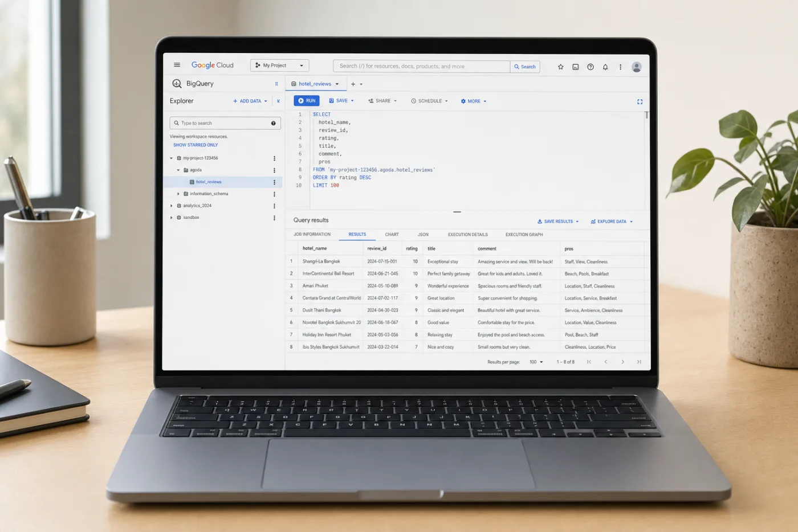Click SHOW STARRED ONLY link
This screenshot has width=798, height=532.
point(196,145)
